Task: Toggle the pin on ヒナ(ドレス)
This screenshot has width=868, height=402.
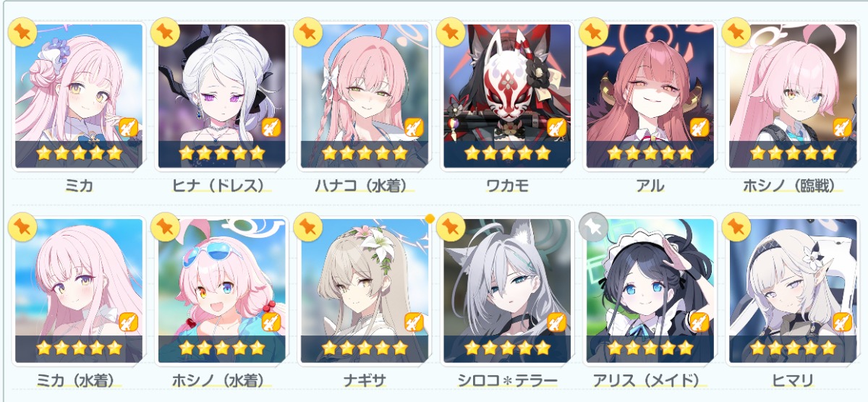Action: (165, 33)
